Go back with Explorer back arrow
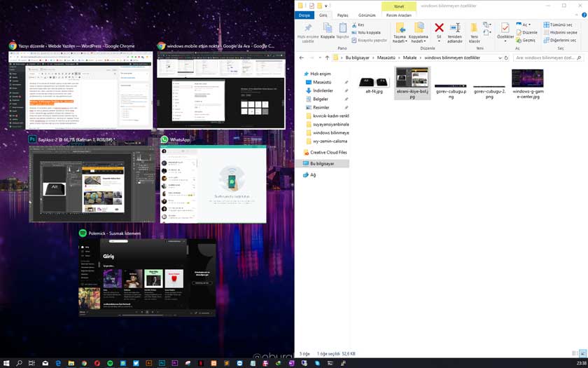This screenshot has height=368, width=588. [302, 57]
